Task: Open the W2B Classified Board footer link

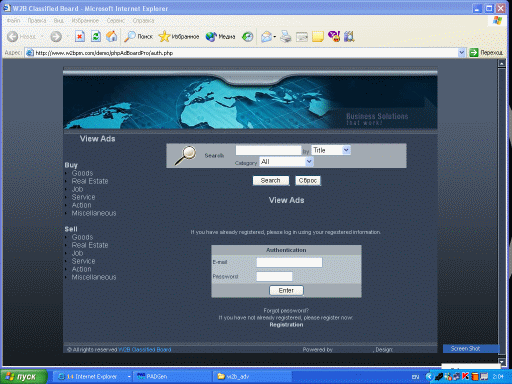Action: pos(145,350)
